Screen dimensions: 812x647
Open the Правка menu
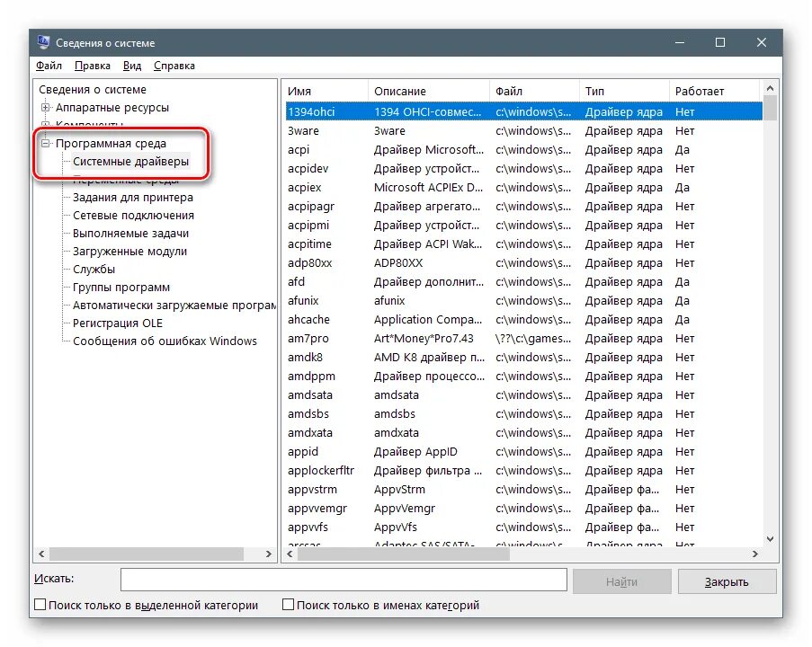click(x=93, y=66)
